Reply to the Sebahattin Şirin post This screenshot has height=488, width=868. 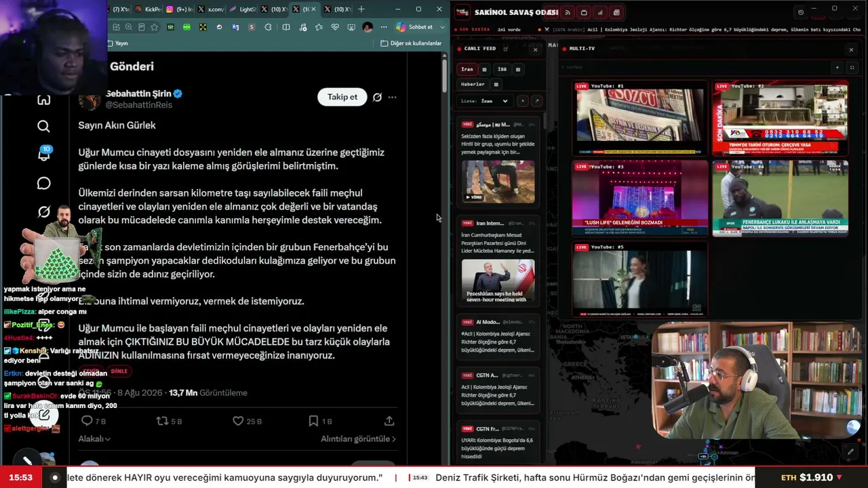click(x=94, y=421)
